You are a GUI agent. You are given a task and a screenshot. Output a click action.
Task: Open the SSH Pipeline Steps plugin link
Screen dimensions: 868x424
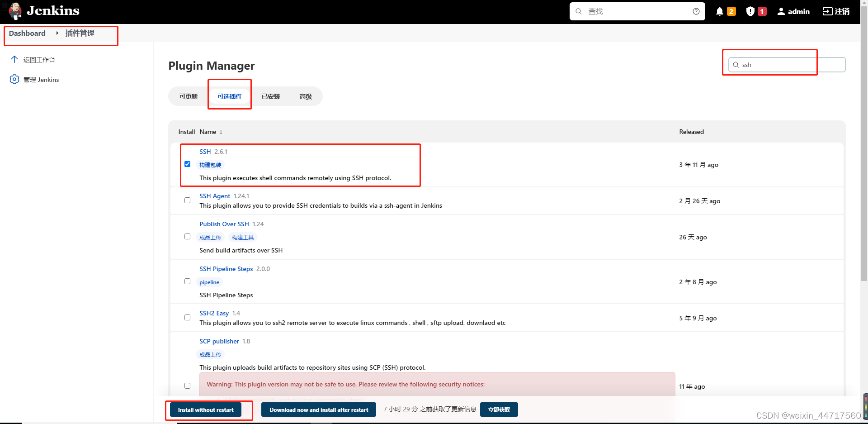point(226,269)
